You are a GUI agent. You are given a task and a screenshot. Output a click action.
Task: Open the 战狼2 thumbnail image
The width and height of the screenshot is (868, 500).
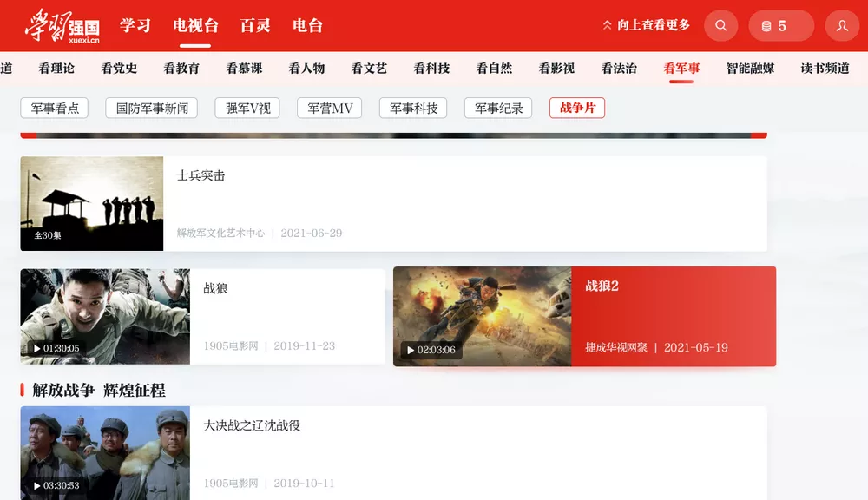(482, 316)
